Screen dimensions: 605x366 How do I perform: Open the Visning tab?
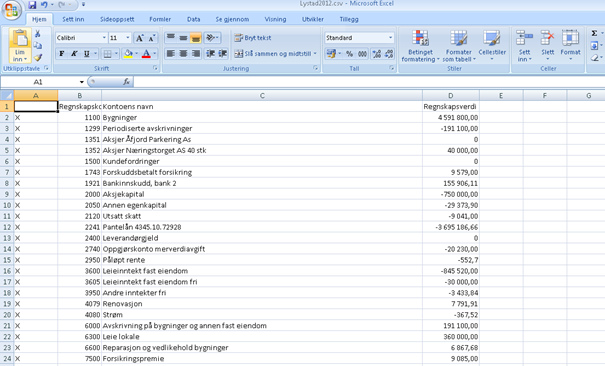pyautogui.click(x=275, y=19)
